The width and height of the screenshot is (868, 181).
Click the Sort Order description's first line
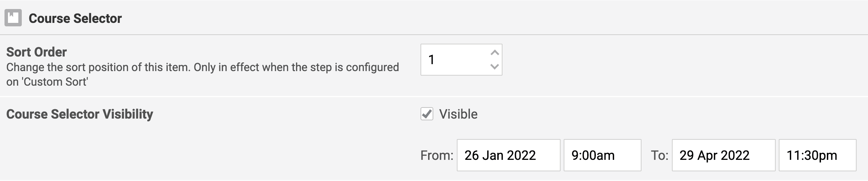[x=202, y=67]
